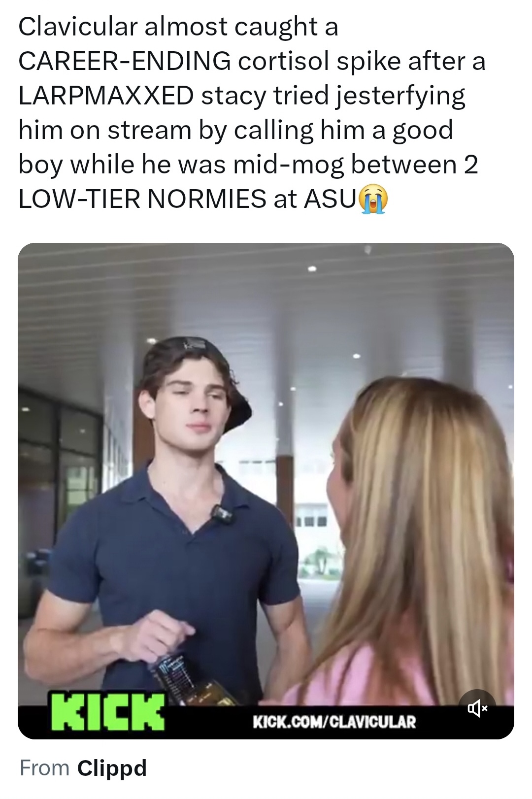The image size is (532, 799).
Task: Click the KICK.COM/CLAVICULAR text in the banner
Action: 334,722
